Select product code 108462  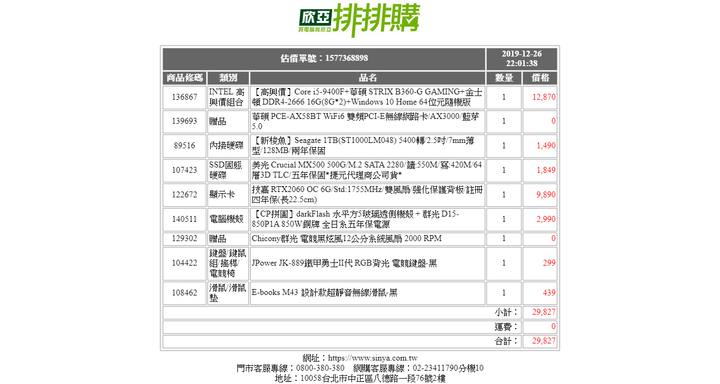pyautogui.click(x=184, y=293)
